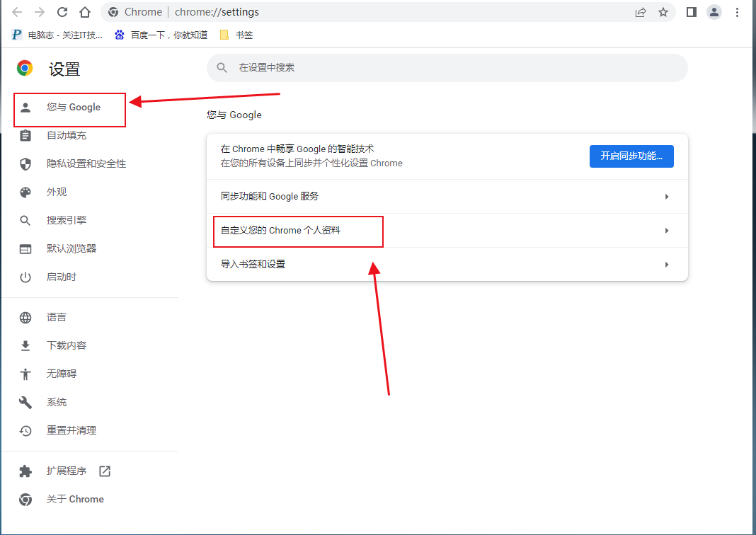Expand arrow for 同步功能和 Google 服务
This screenshot has height=535, width=756.
pyautogui.click(x=666, y=197)
